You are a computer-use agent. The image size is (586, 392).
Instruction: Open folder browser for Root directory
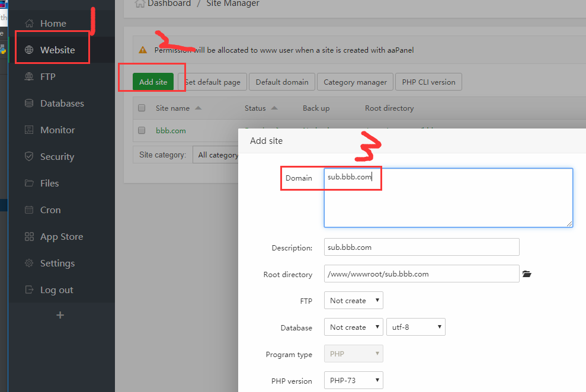pyautogui.click(x=527, y=274)
